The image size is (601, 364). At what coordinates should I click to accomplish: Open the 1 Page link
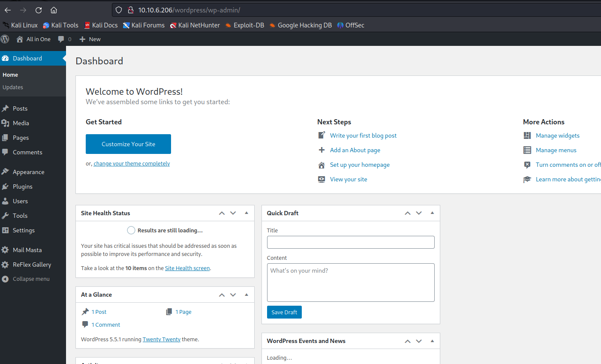183,312
